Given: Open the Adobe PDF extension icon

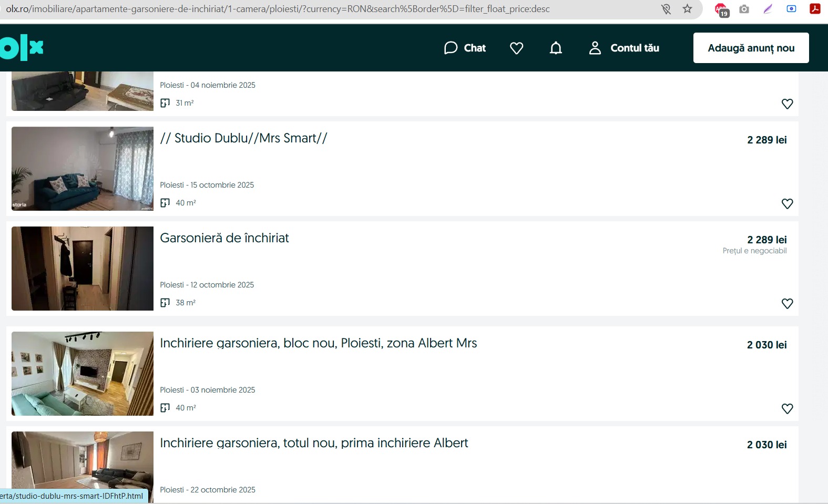Looking at the screenshot, I should pos(815,9).
